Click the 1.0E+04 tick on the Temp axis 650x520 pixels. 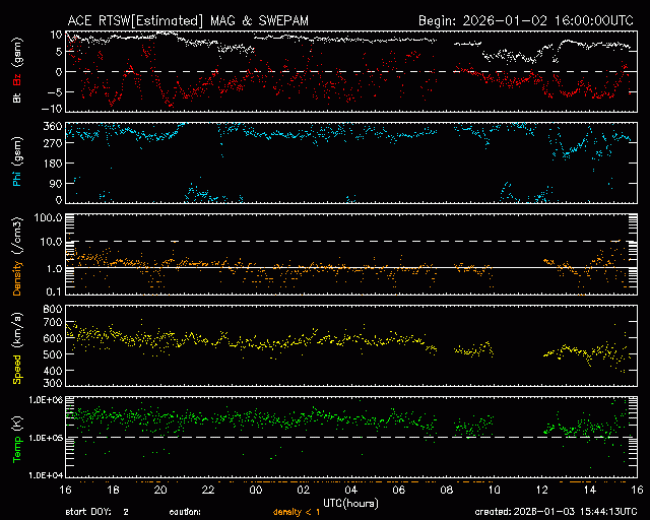pos(46,475)
